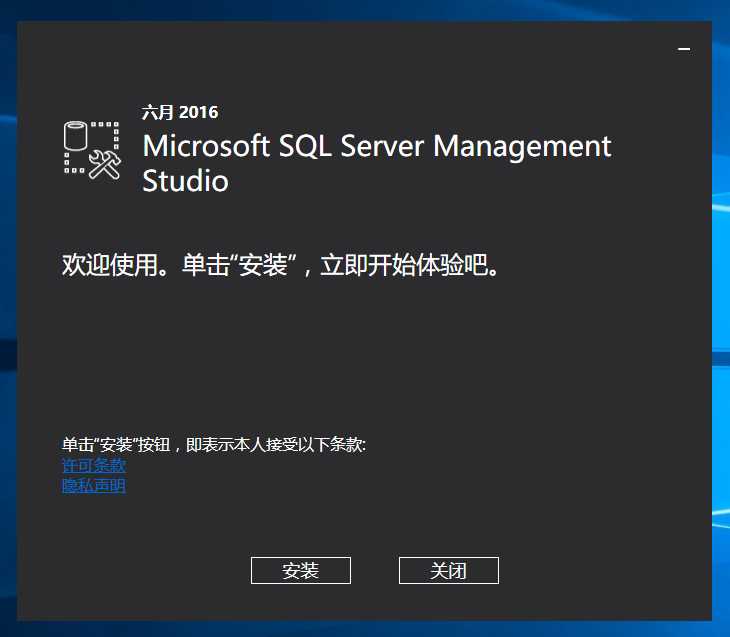Click the wrench and hammer tools icon

click(104, 164)
